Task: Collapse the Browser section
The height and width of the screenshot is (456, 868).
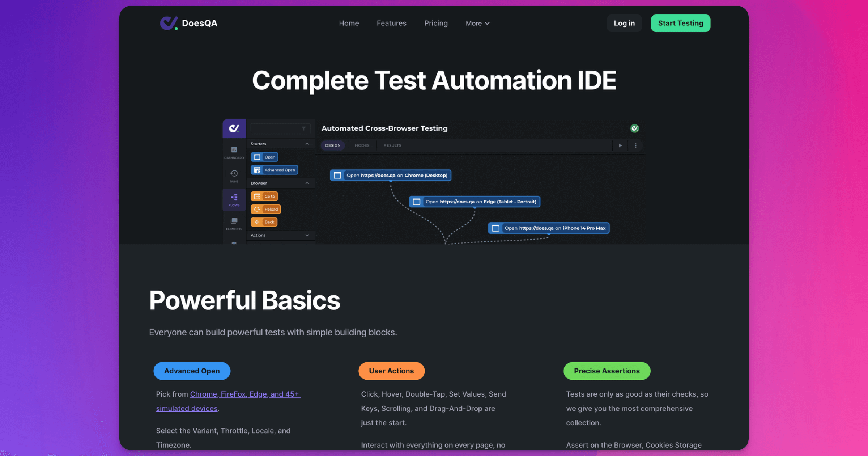Action: [307, 183]
